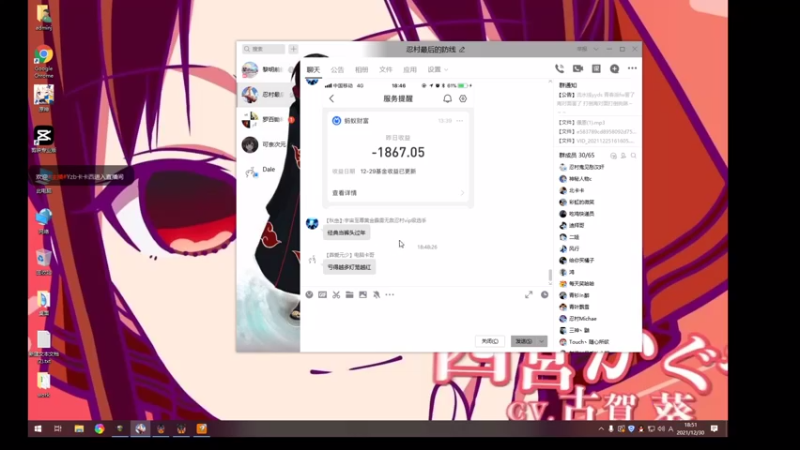Click the 发送 send button

point(524,341)
